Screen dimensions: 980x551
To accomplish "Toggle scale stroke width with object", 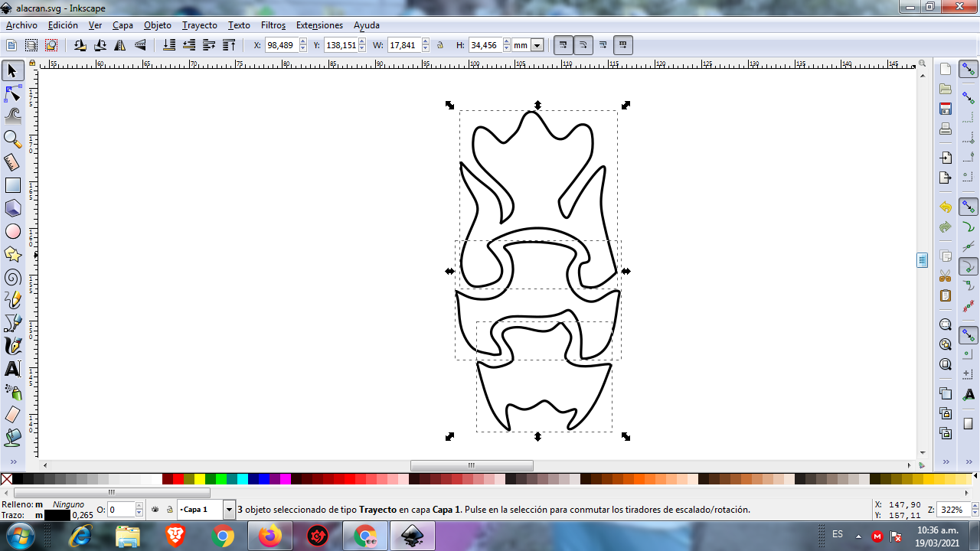I will click(563, 45).
